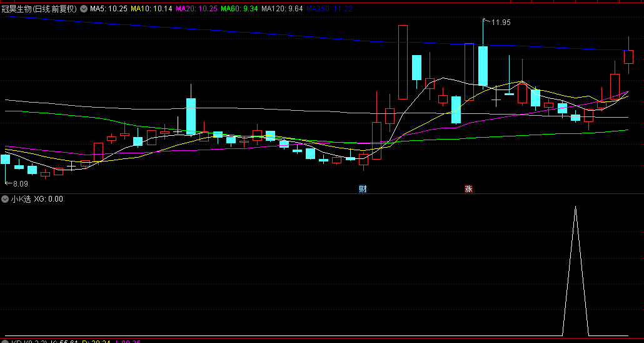Click the green MA60: 9.34 legend label
The height and width of the screenshot is (343, 644).
(x=239, y=9)
